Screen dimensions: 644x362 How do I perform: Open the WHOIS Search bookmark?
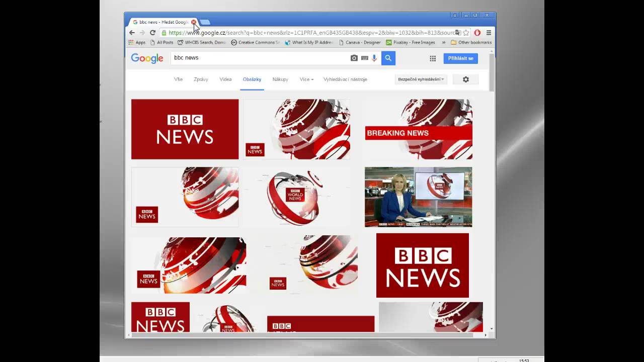(x=202, y=43)
